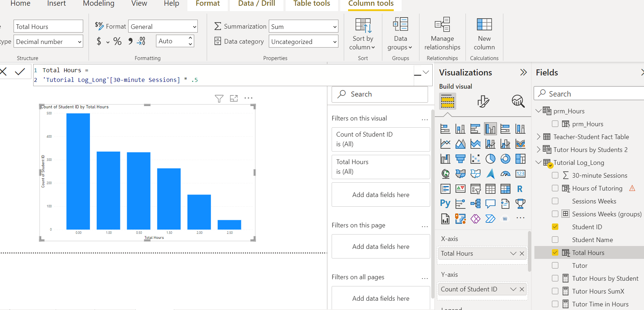This screenshot has width=644, height=310.
Task: Open the Table tools tab
Action: [x=312, y=4]
